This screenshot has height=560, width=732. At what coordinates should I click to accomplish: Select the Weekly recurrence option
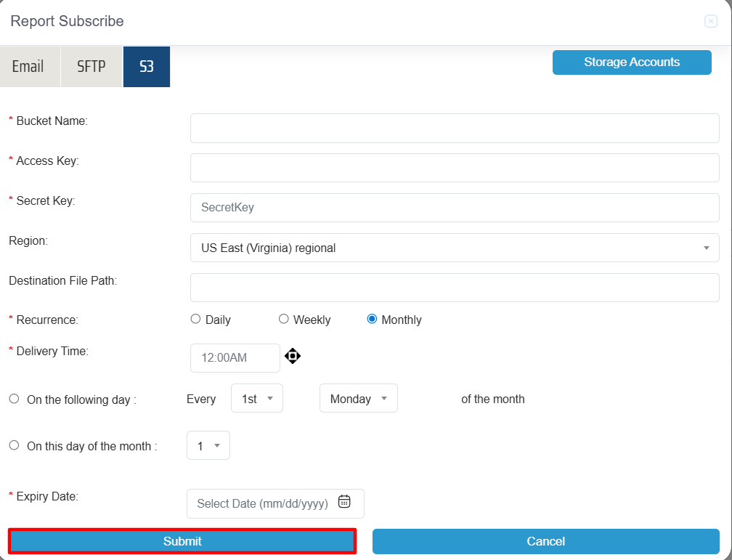[x=284, y=319]
